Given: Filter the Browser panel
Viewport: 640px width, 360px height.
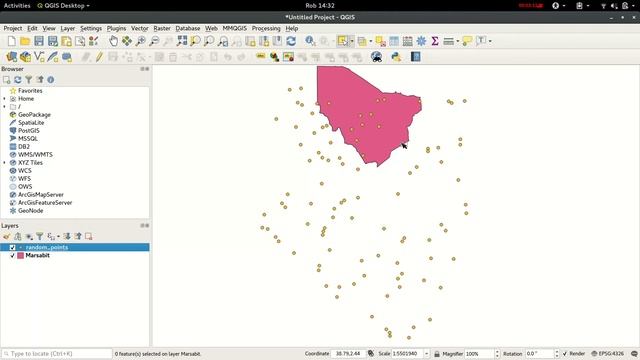Looking at the screenshot, I should [x=29, y=80].
